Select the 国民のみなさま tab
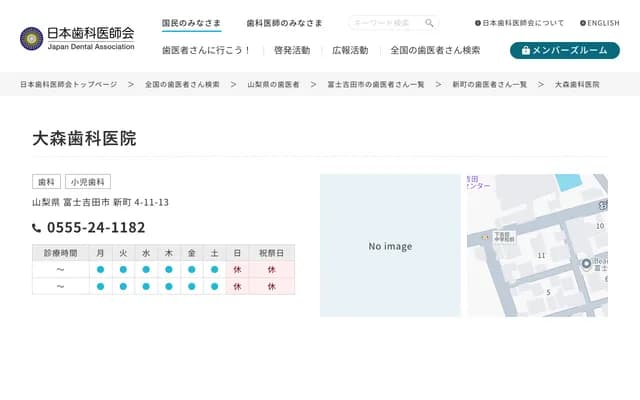The width and height of the screenshot is (640, 400). 192,23
